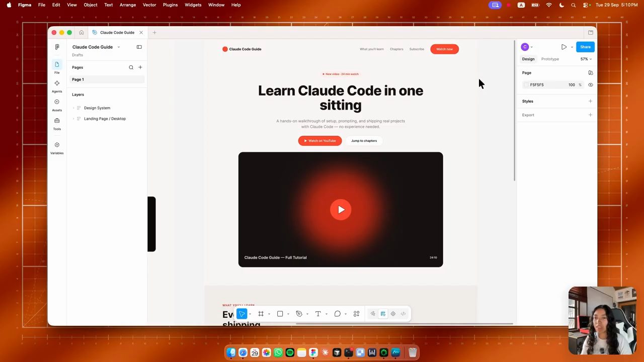Screen dimensions: 644x362
Task: Present prototype with the play icon
Action: (564, 47)
